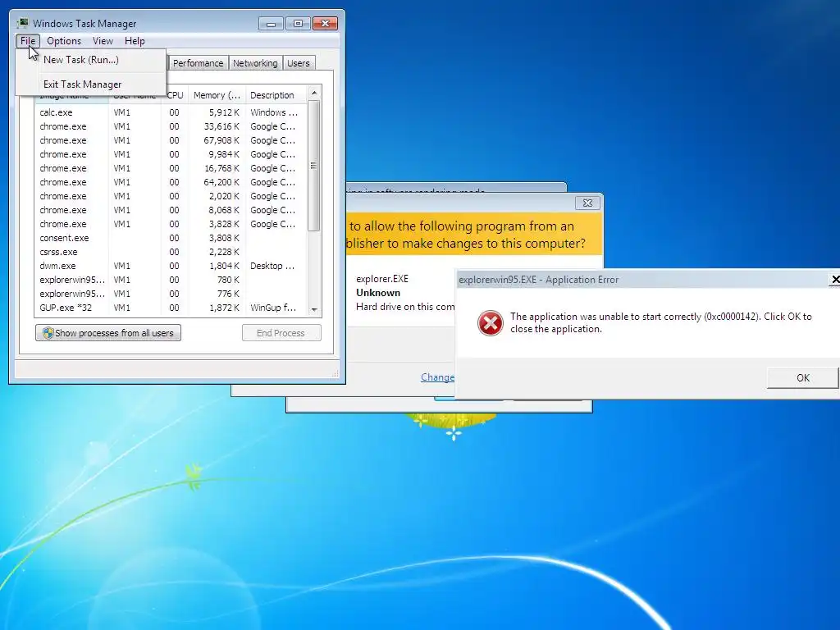This screenshot has width=840, height=630.
Task: Select the GUP.exe *32 process
Action: tap(171, 308)
